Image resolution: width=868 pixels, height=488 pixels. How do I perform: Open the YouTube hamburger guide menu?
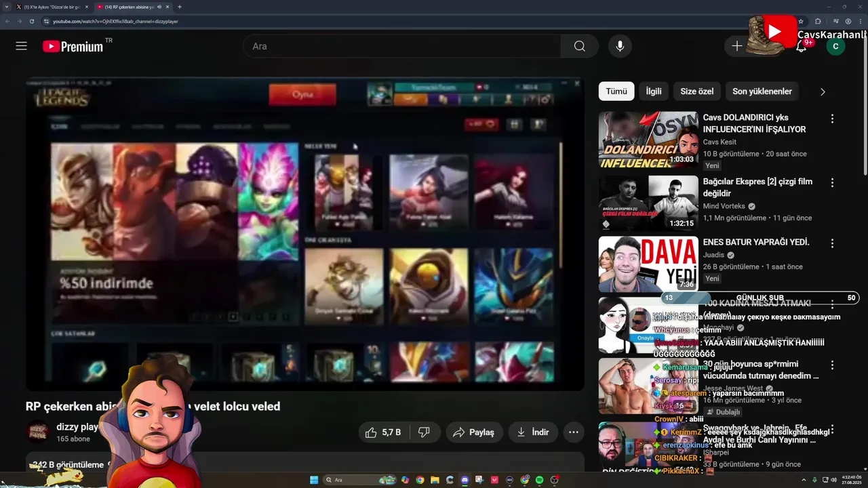point(22,46)
